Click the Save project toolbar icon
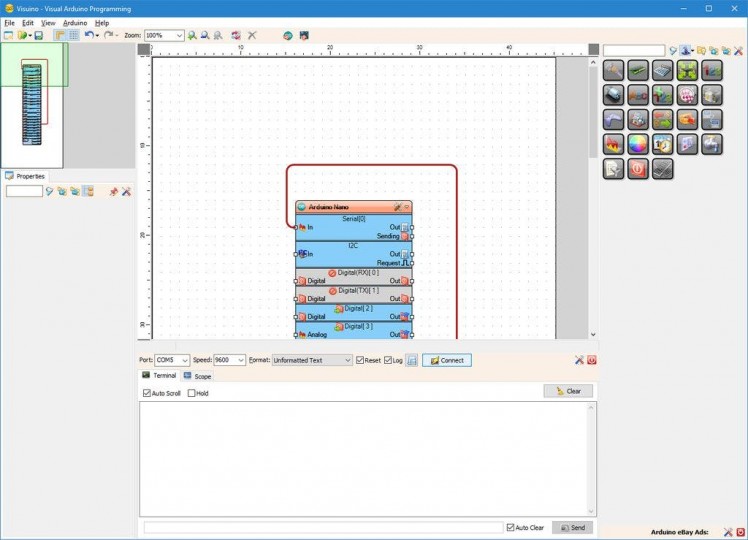This screenshot has height=540, width=748. [38, 35]
